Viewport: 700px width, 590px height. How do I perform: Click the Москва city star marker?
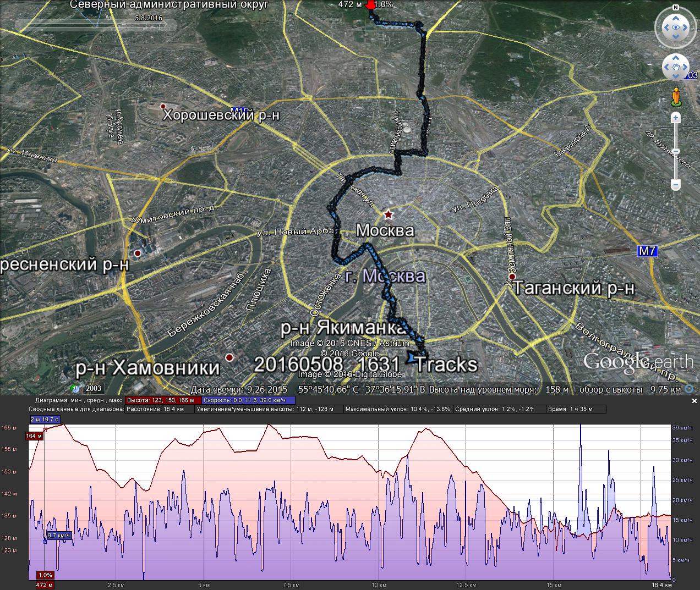click(x=389, y=214)
